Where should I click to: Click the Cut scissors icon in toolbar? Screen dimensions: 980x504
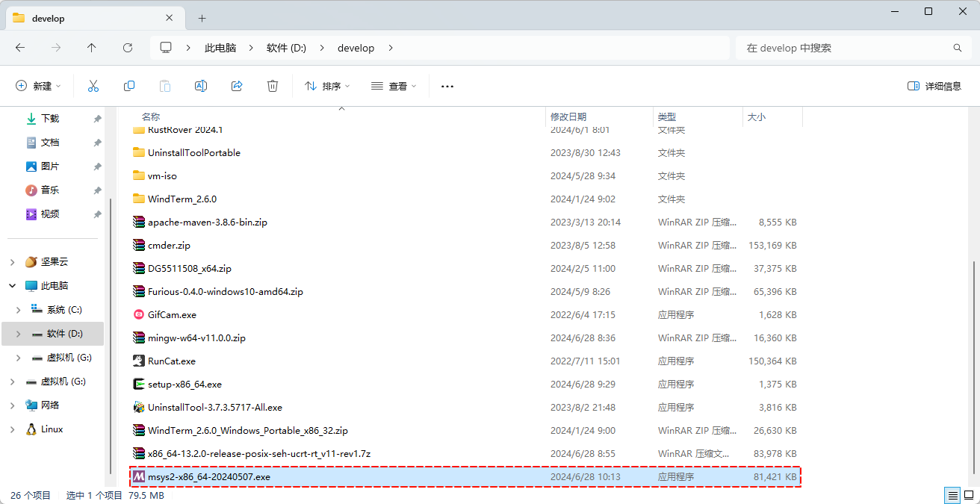click(93, 87)
